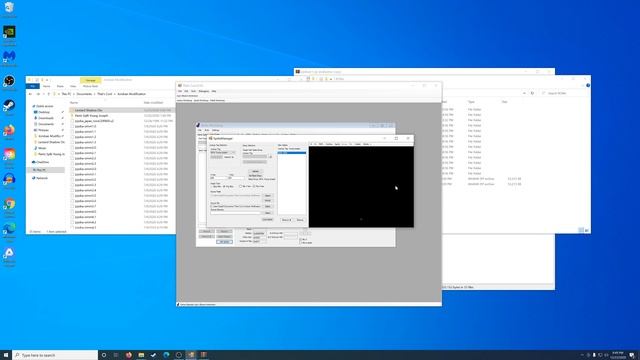Launch the Steam desktop shortcut
Image resolution: width=640 pixels, height=360 pixels.
9,106
